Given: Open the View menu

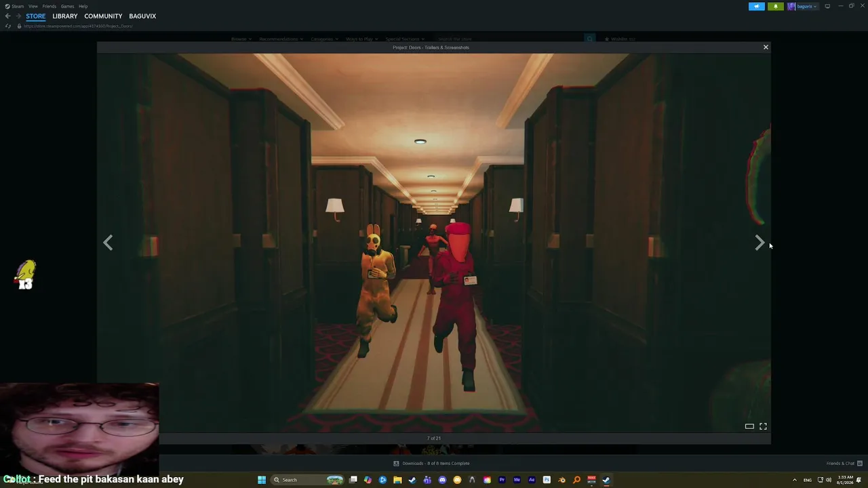Looking at the screenshot, I should pos(33,6).
